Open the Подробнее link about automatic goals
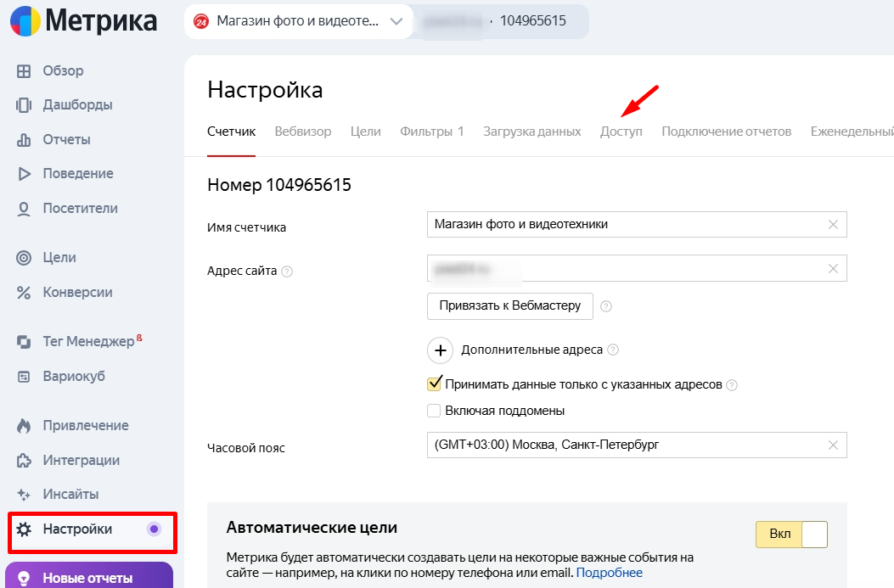This screenshot has height=588, width=894. 609,573
